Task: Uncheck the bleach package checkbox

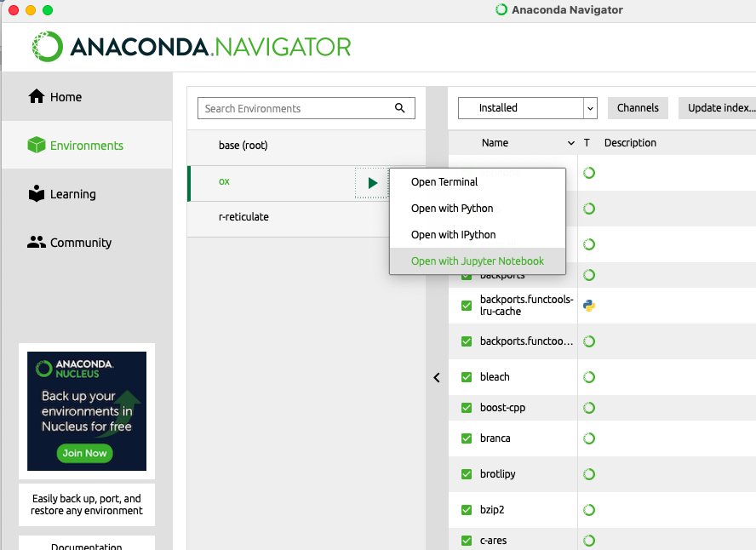Action: coord(467,377)
